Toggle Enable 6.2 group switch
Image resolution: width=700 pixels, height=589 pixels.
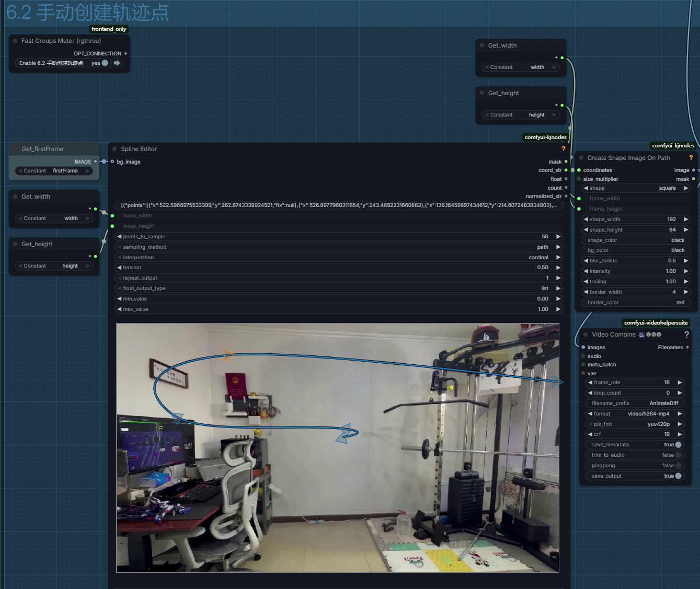(105, 63)
